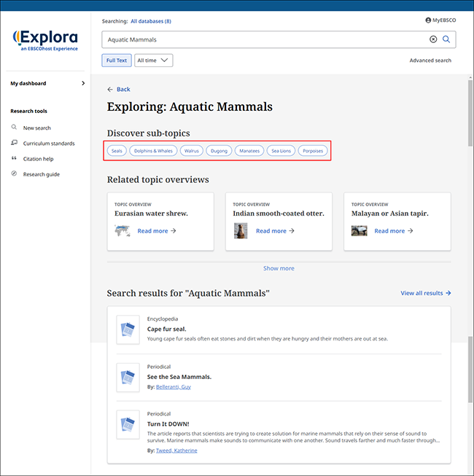This screenshot has width=474, height=476.
Task: Click See the Sea Mammals document icon
Action: tap(128, 378)
